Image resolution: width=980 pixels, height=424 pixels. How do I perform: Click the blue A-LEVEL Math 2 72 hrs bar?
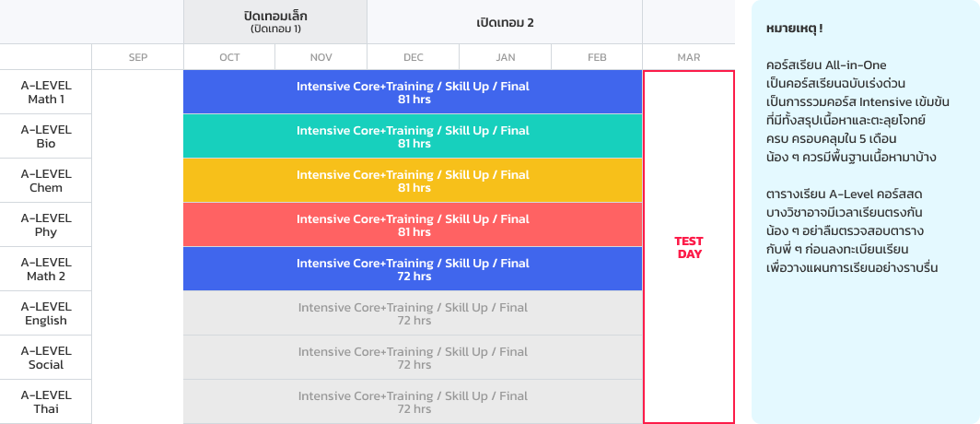click(413, 269)
